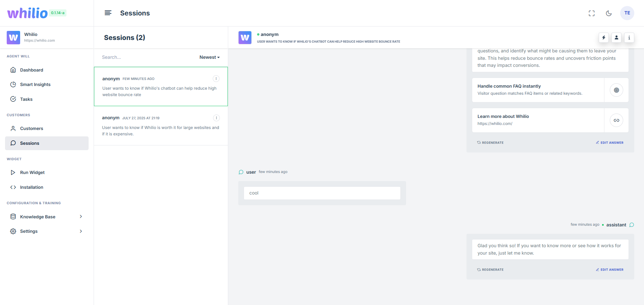Expand Settings submenu chevron
The height and width of the screenshot is (305, 644).
81,231
